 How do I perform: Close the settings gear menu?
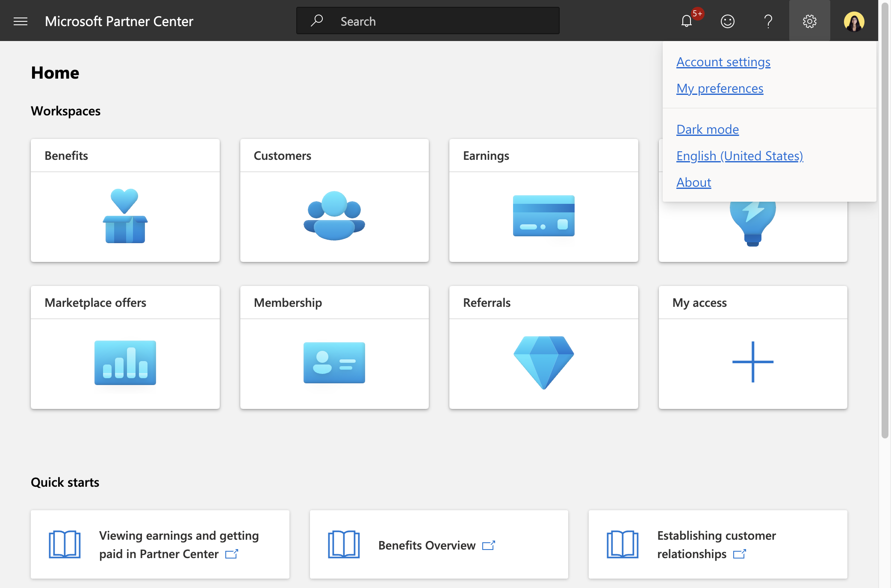tap(810, 21)
